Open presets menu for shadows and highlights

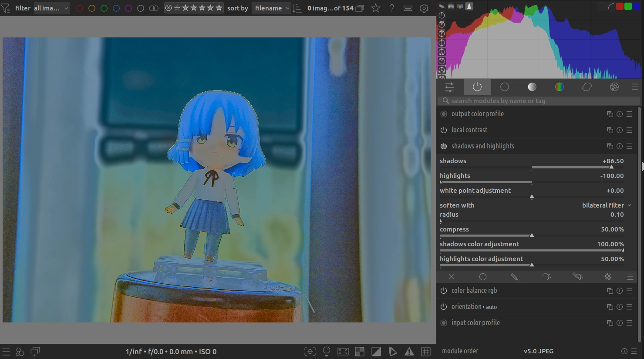[629, 146]
